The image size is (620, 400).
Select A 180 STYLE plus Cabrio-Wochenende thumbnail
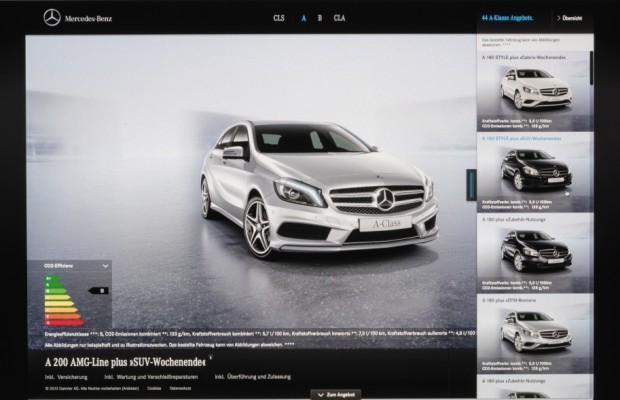click(535, 90)
